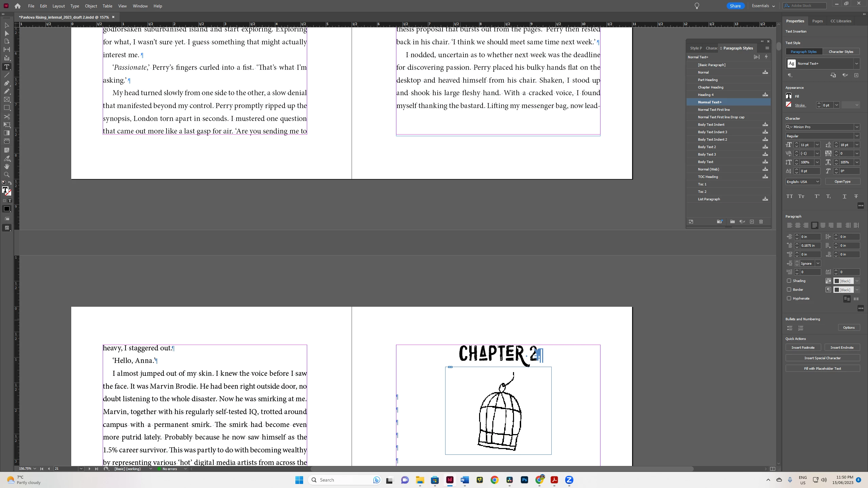This screenshot has height=488, width=868.
Task: Select the Zoom tool magnifier
Action: (x=6, y=175)
